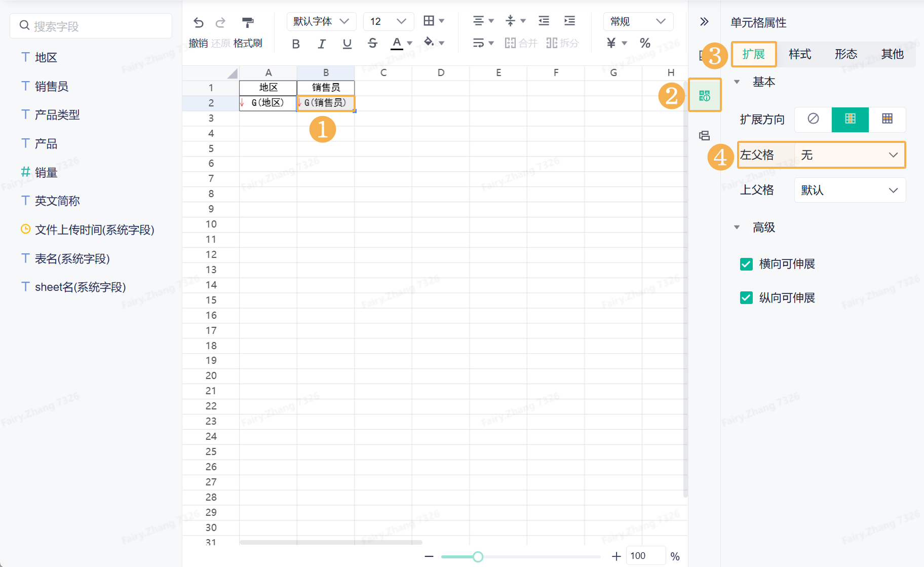
Task: Set expansion direction to vertical
Action: (850, 119)
